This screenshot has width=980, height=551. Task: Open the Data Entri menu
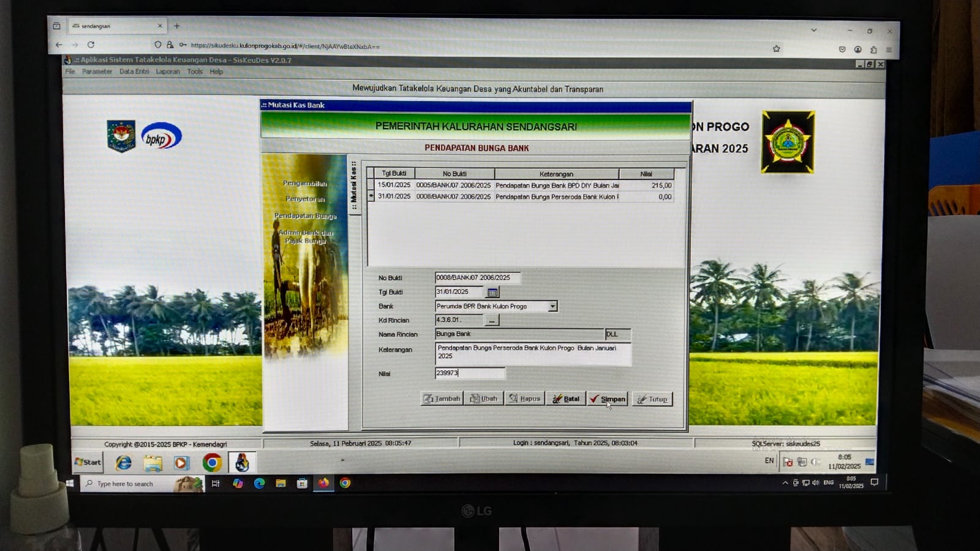(134, 72)
